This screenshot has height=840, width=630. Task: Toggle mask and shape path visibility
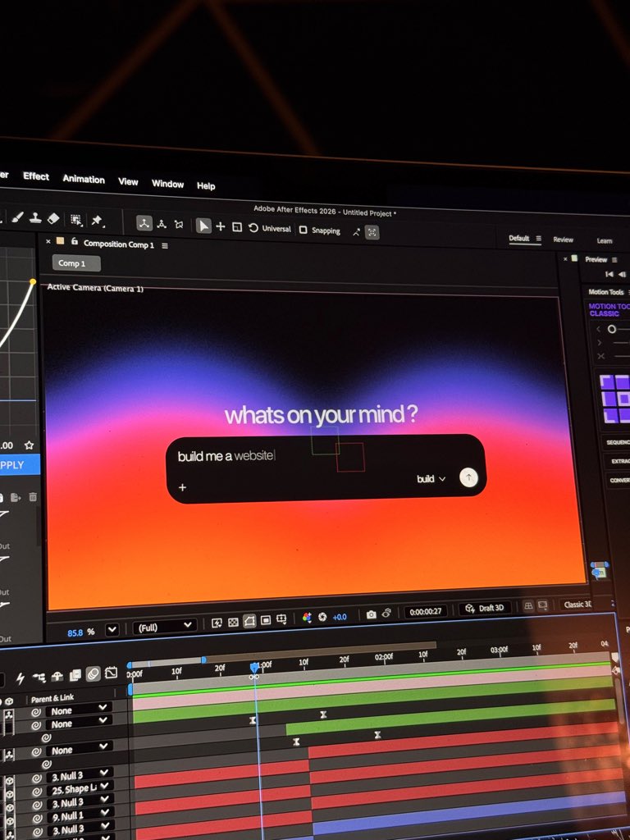pyautogui.click(x=249, y=621)
